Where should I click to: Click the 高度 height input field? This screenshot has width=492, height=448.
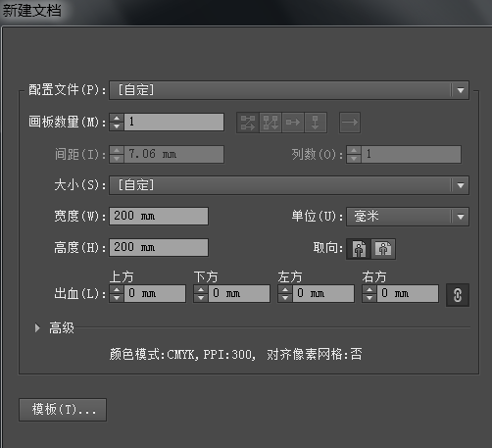pos(159,247)
